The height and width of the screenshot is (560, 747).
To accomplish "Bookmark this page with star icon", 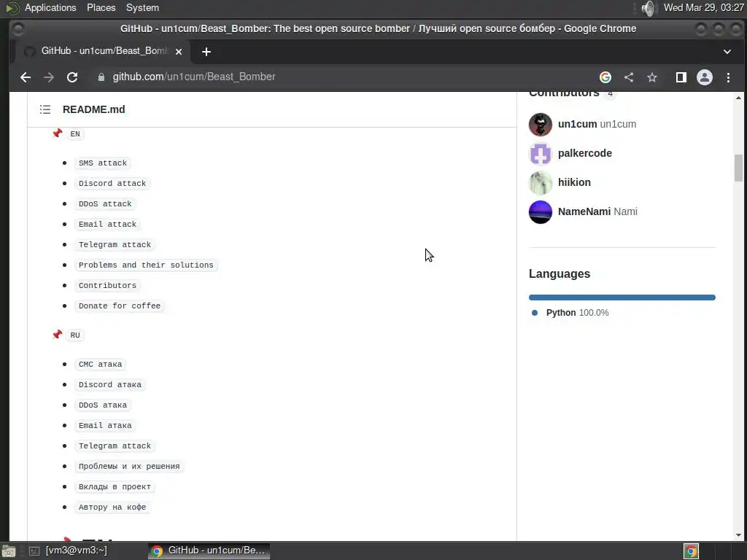I will pyautogui.click(x=652, y=77).
